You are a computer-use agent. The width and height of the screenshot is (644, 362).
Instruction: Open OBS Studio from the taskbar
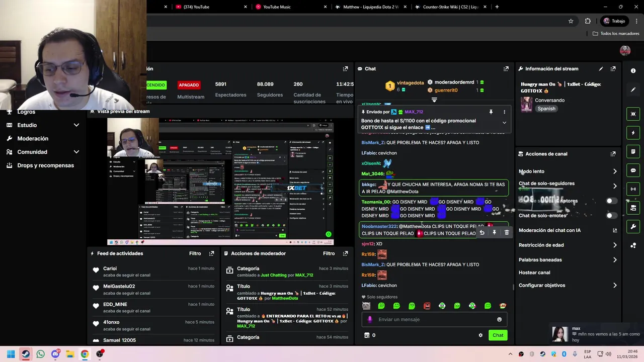pyautogui.click(x=100, y=354)
